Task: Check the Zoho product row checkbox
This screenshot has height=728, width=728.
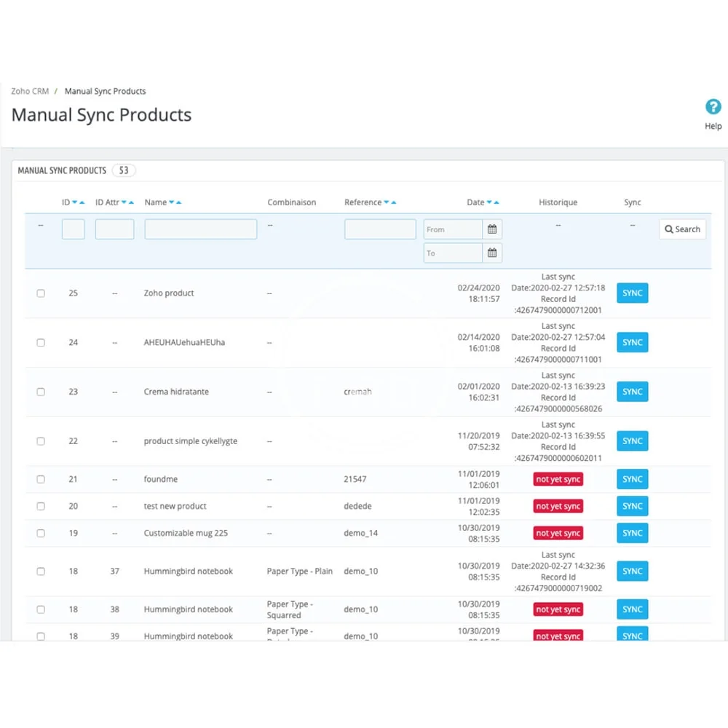Action: tap(41, 293)
